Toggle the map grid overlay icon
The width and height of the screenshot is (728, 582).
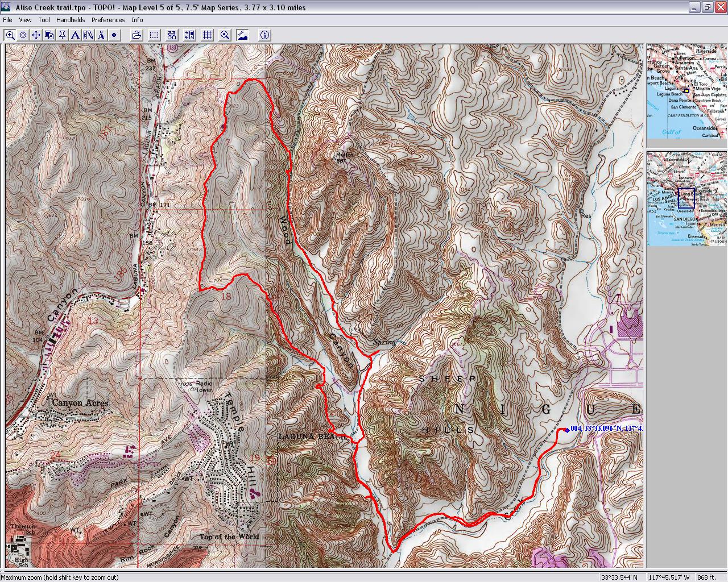pyautogui.click(x=208, y=35)
